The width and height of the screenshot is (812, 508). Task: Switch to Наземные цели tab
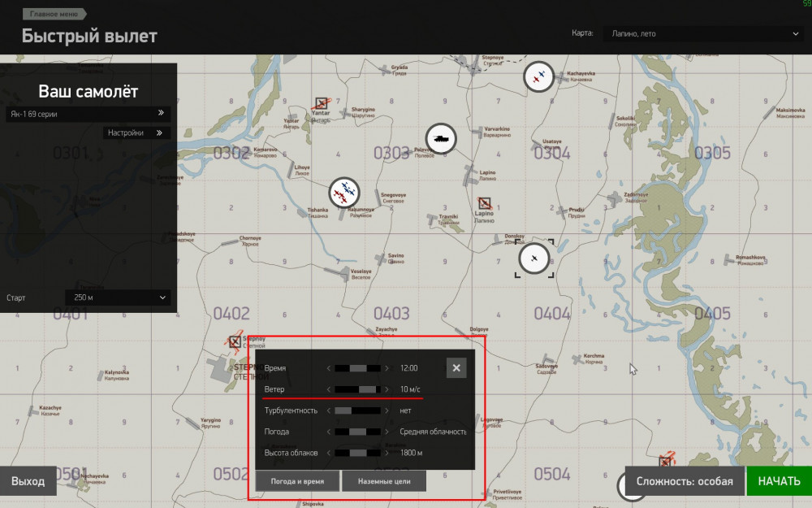pos(384,481)
